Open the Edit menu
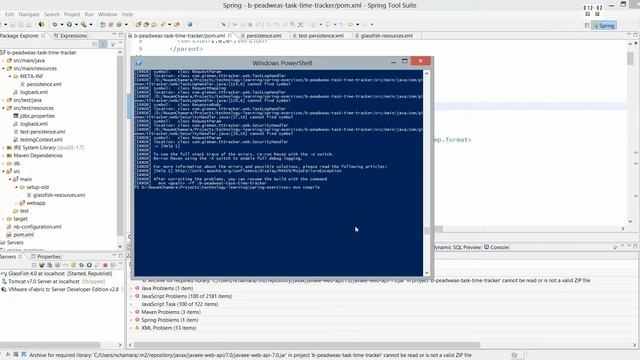The width and height of the screenshot is (640, 360). pyautogui.click(x=10, y=14)
